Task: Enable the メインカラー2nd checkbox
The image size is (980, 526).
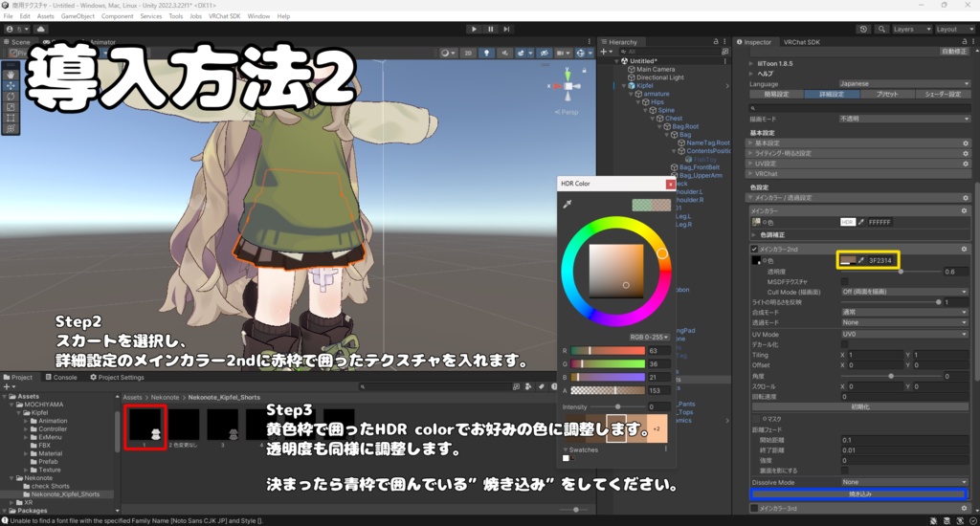Action: 754,249
